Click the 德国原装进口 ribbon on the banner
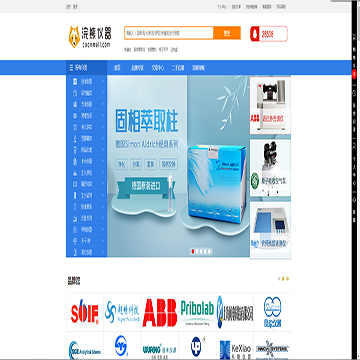Viewport: 360px width, 360px height. [x=146, y=186]
